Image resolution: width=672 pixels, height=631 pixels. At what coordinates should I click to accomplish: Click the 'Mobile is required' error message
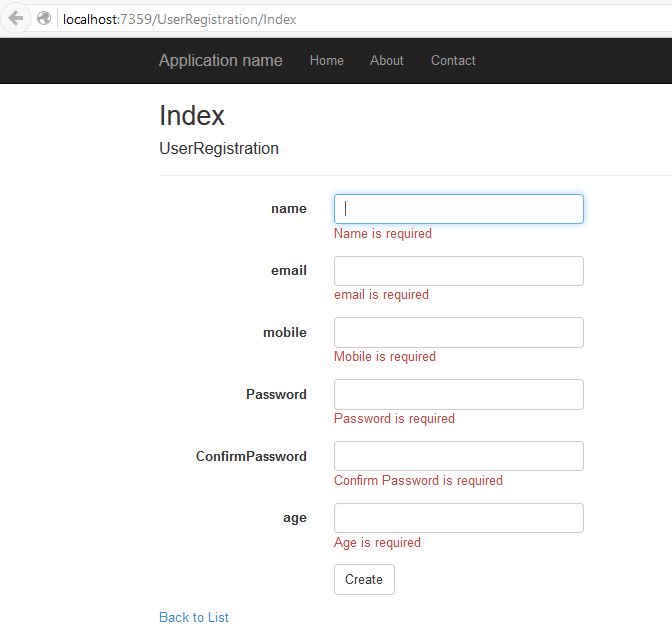pyautogui.click(x=385, y=357)
